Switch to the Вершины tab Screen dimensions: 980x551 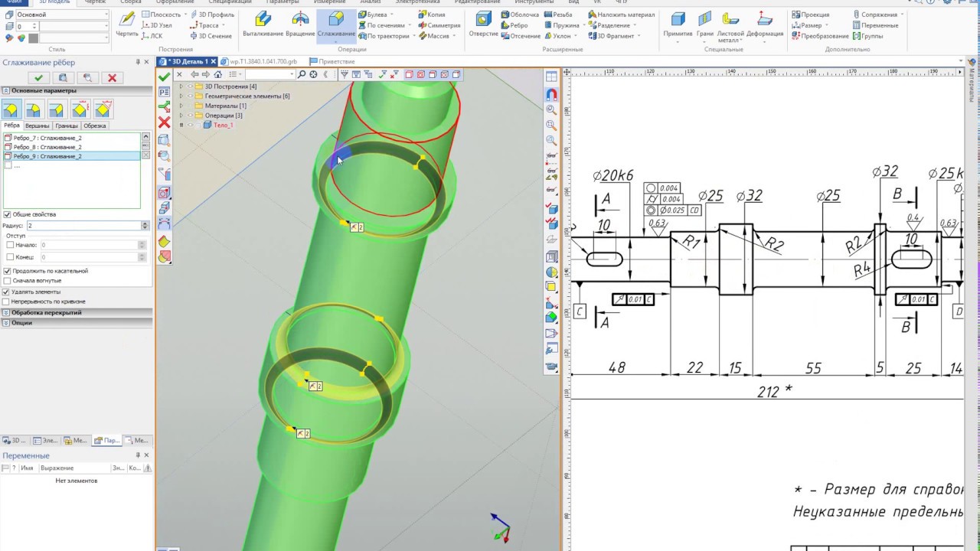pyautogui.click(x=37, y=126)
